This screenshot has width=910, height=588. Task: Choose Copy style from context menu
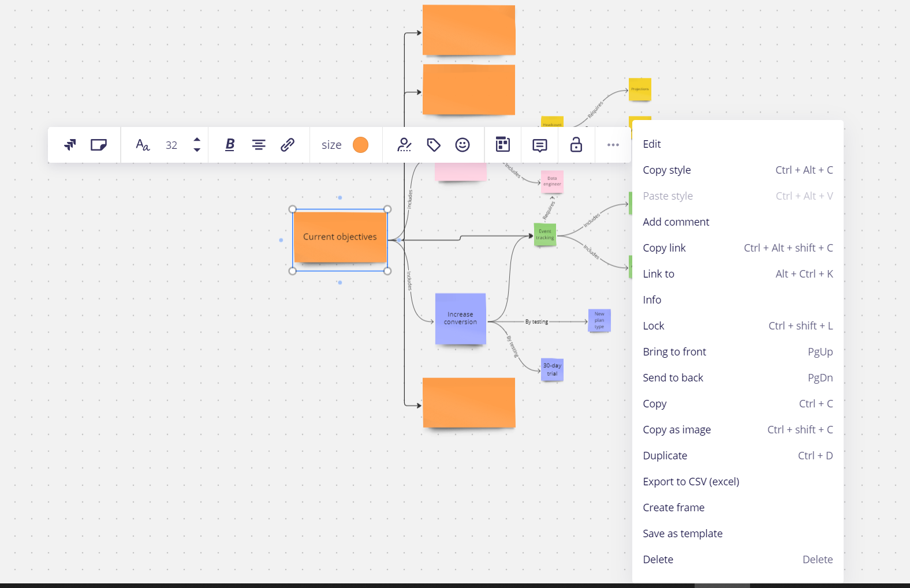[x=738, y=170]
